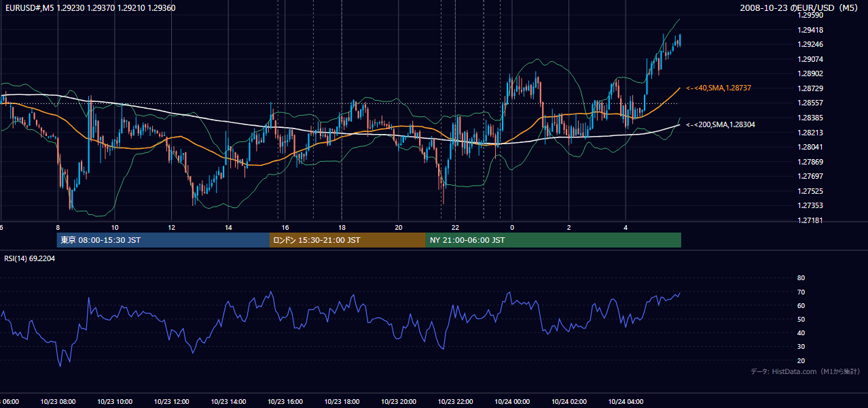Click price axis label 1.28557
Image resolution: width=868 pixels, height=408 pixels.
coord(810,103)
